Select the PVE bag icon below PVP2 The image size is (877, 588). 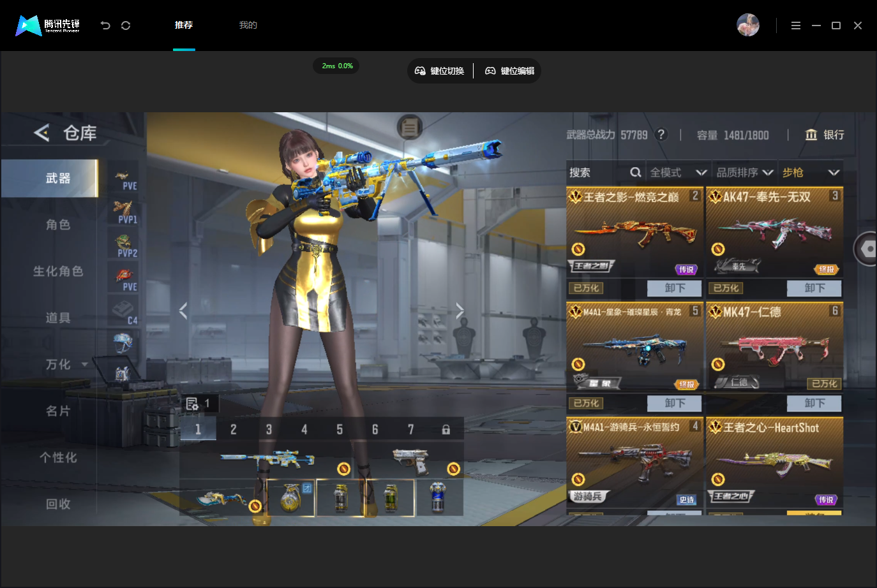tap(123, 279)
